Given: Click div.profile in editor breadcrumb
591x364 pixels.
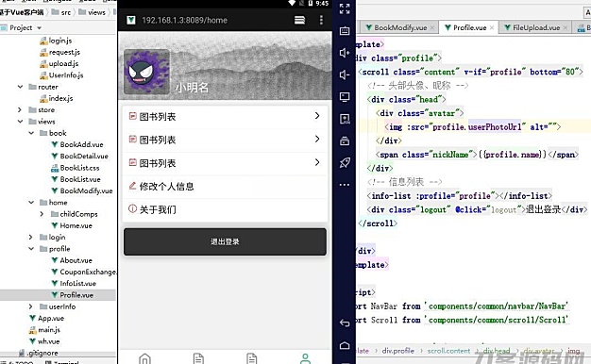Looking at the screenshot, I should coord(398,351).
